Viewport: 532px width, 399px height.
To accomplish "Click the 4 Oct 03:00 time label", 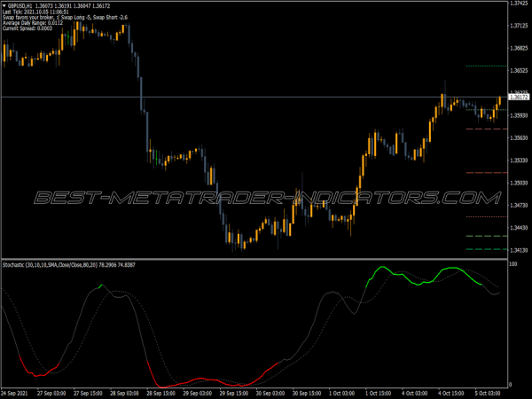I will (415, 393).
